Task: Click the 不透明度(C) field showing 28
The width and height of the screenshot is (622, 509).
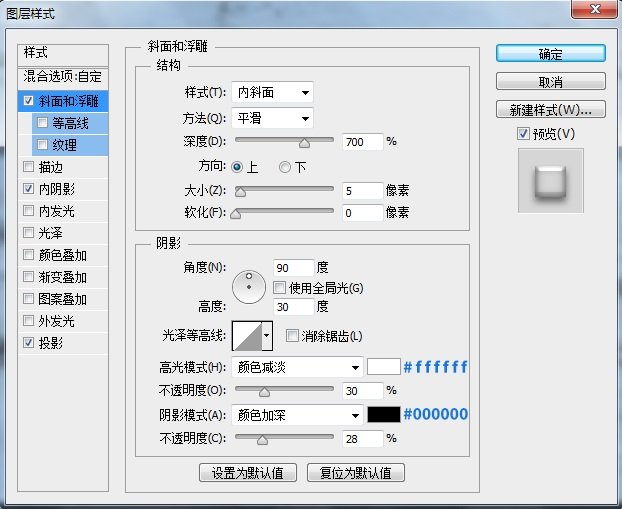Action: click(363, 439)
